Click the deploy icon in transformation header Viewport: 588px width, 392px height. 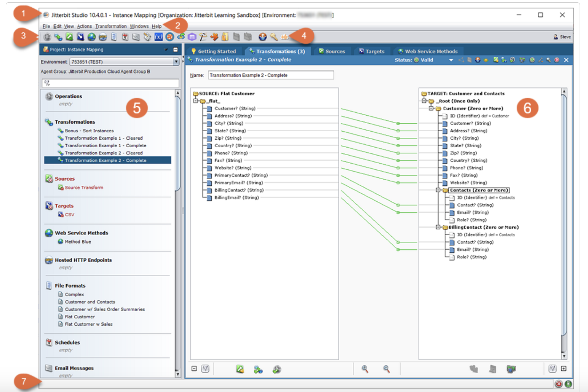(478, 60)
